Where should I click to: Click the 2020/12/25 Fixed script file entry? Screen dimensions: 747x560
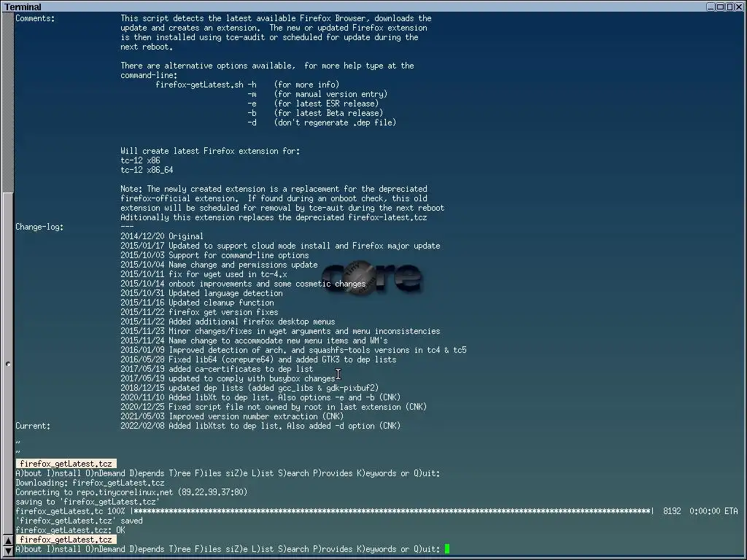[x=274, y=407]
